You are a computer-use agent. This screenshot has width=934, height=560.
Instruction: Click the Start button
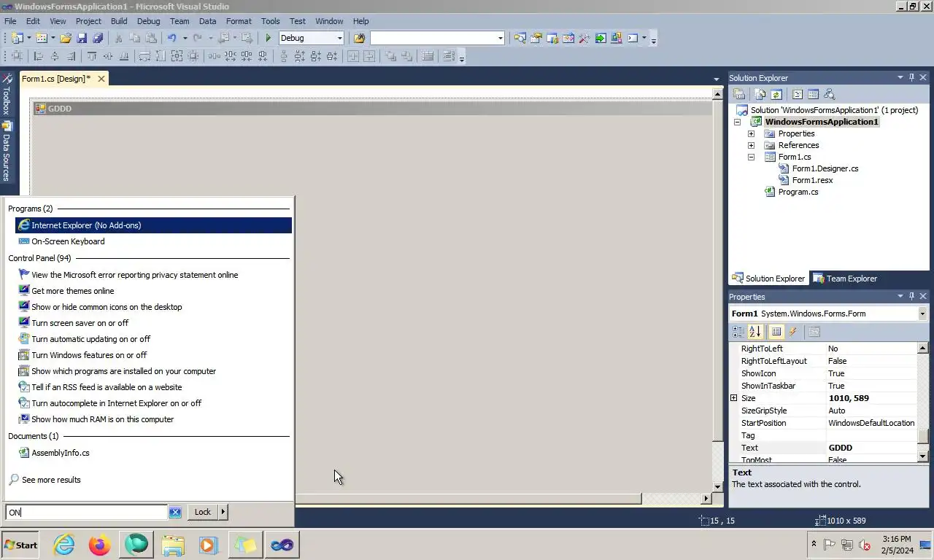(20, 545)
